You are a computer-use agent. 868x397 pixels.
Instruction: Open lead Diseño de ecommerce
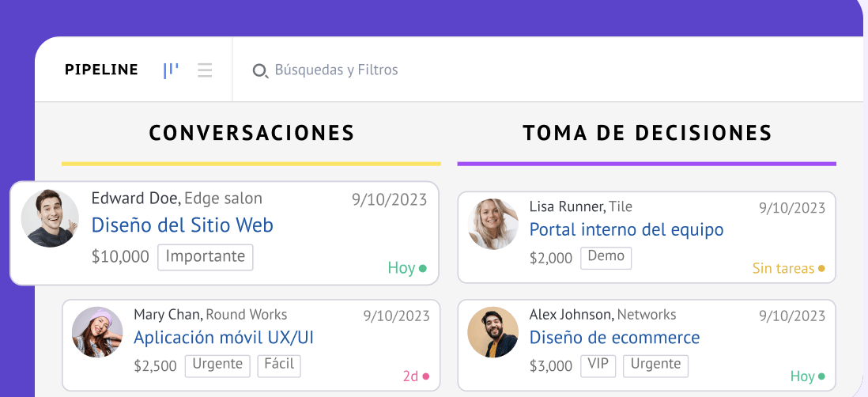[x=614, y=338]
